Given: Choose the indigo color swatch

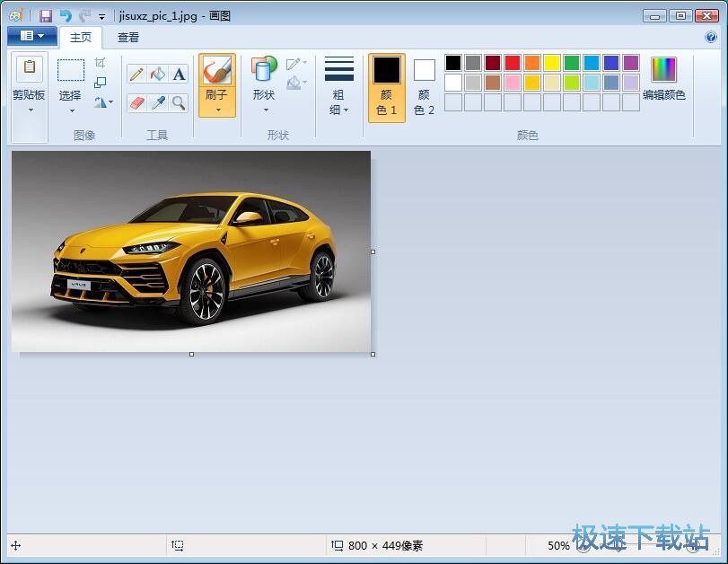Looking at the screenshot, I should pos(611,63).
